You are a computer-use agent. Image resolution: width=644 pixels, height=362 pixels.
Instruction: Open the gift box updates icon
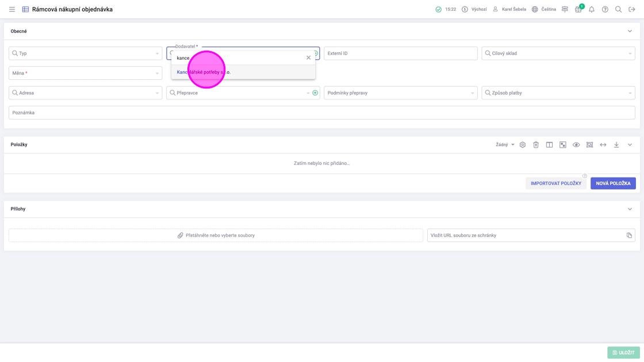[x=578, y=9]
